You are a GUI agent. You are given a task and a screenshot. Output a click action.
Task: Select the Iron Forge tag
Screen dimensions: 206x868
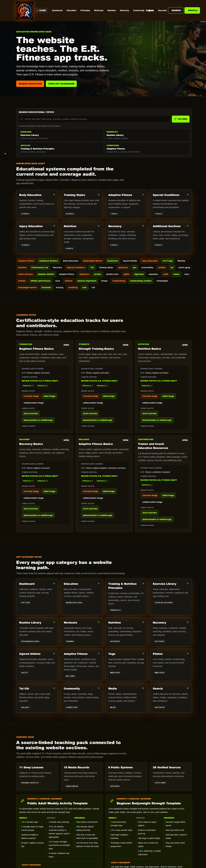[x=168, y=261]
